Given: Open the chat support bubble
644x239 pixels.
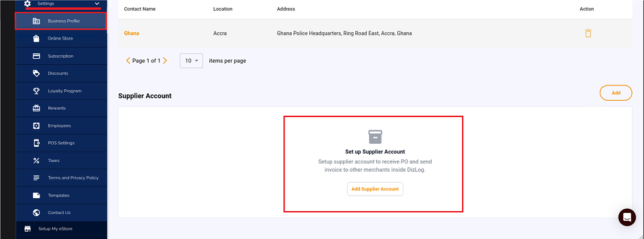Looking at the screenshot, I should coord(627,217).
